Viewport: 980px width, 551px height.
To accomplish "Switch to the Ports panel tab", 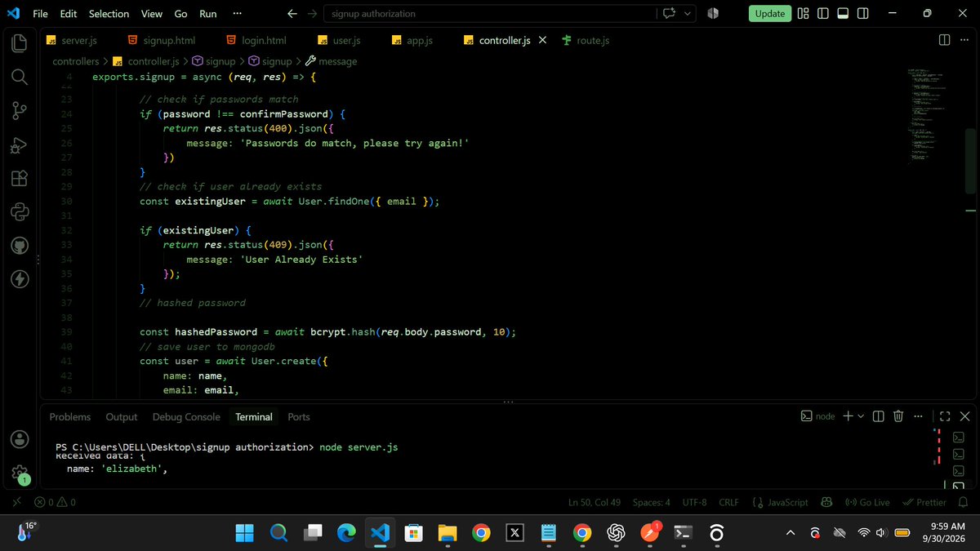I will pyautogui.click(x=299, y=416).
